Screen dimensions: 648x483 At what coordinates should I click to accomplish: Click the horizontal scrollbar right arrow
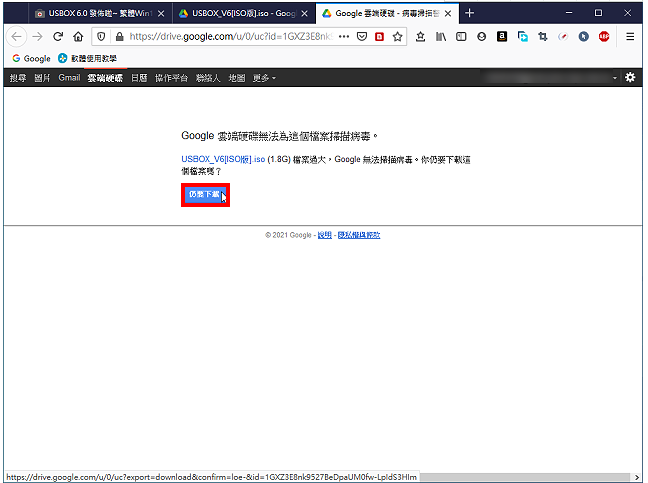pos(637,477)
